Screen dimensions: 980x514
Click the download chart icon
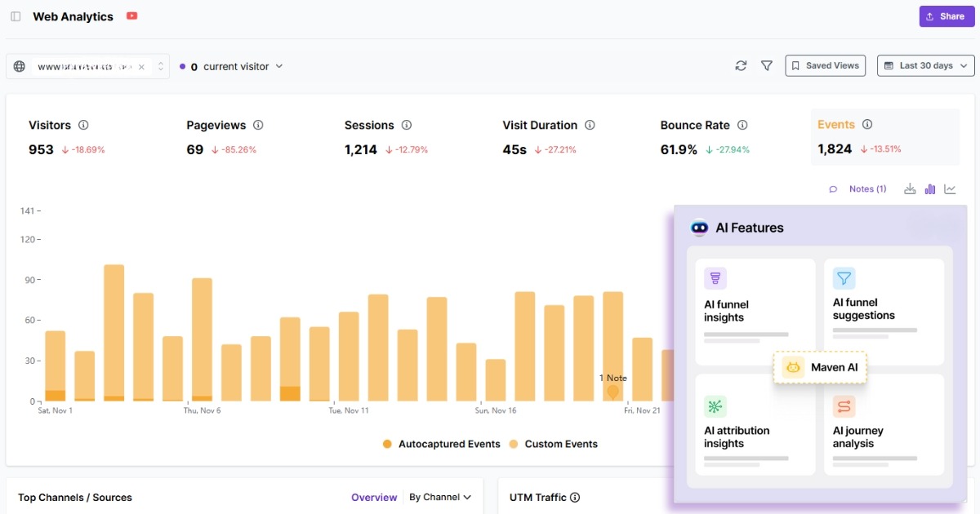click(x=910, y=188)
